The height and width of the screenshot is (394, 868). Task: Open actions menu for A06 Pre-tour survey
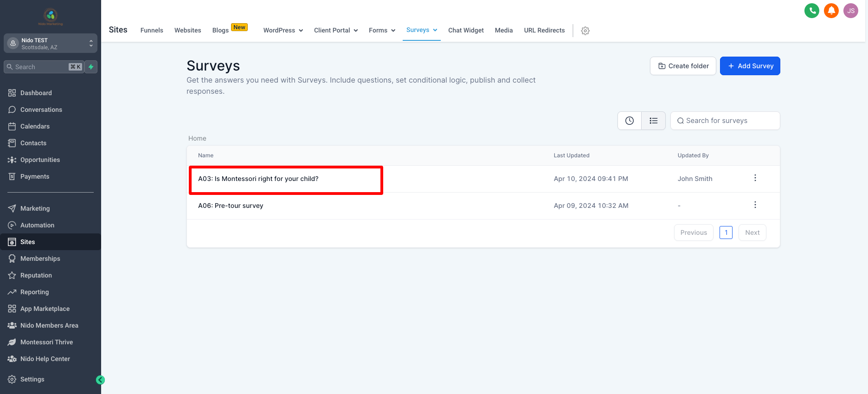(x=755, y=205)
